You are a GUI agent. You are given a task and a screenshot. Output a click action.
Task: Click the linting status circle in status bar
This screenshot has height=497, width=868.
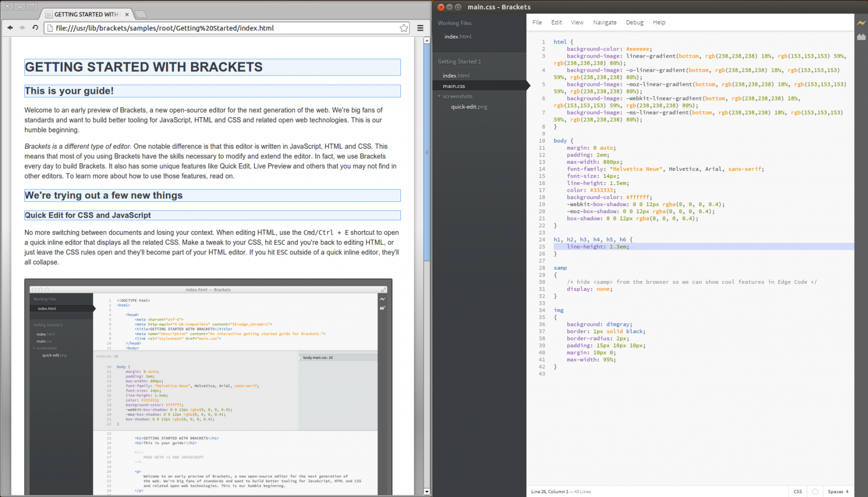click(x=815, y=492)
